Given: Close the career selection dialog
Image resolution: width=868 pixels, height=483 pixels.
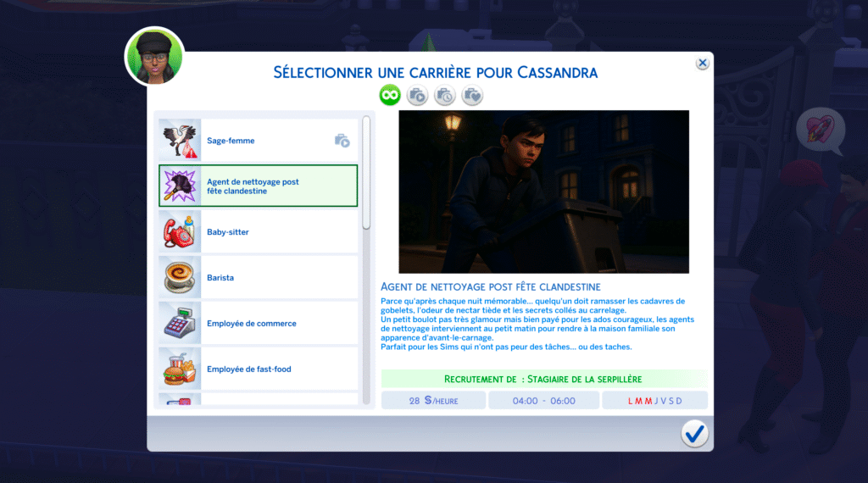Looking at the screenshot, I should (702, 63).
